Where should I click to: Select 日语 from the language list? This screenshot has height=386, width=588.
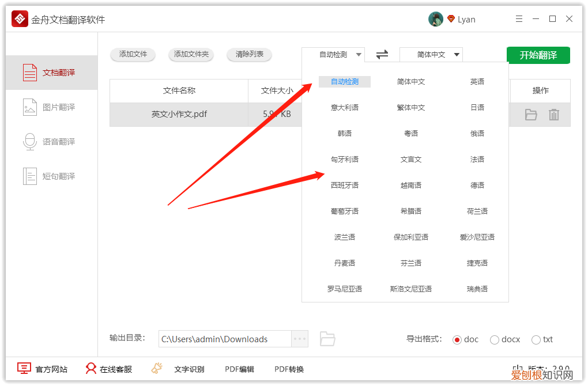[477, 107]
